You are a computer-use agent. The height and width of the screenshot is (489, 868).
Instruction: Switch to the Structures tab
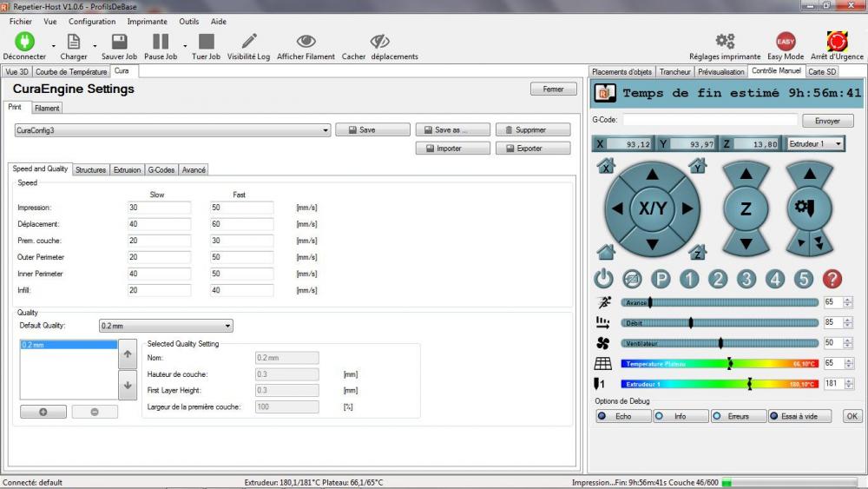[x=90, y=170]
